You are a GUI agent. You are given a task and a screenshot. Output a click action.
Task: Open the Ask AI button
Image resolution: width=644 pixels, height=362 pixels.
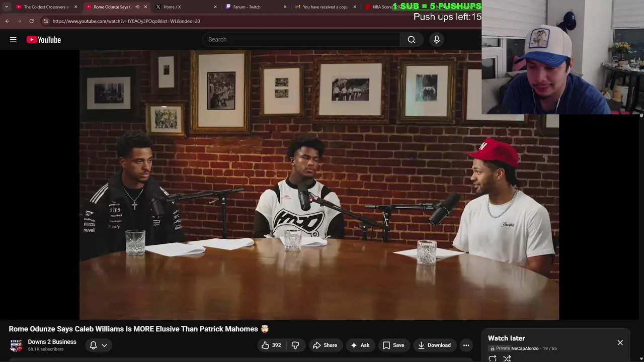360,345
